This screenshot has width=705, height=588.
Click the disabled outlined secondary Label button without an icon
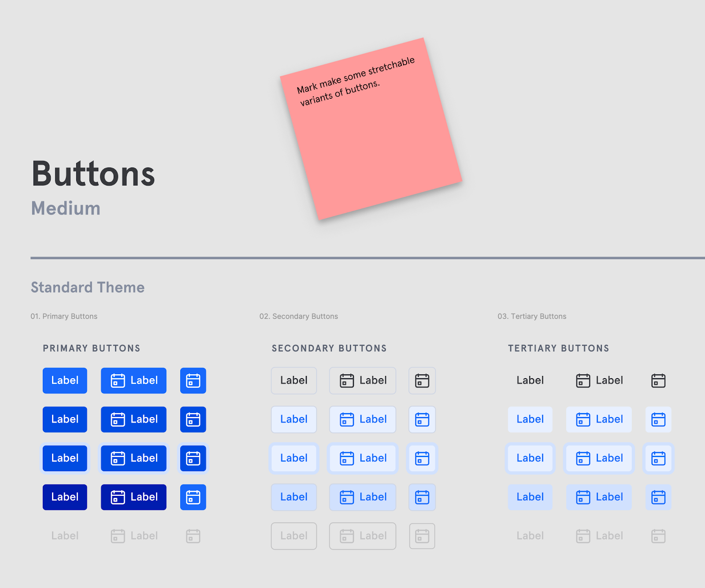tap(294, 536)
